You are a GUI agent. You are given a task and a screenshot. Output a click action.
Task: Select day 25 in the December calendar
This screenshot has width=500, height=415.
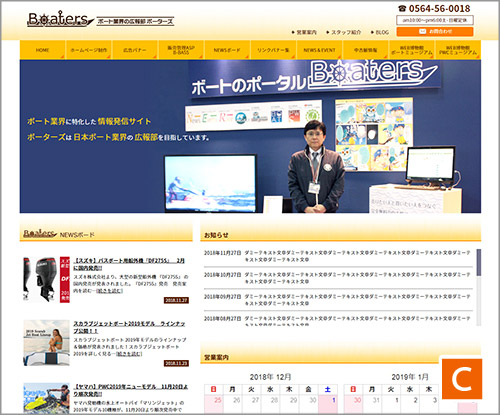tap(214, 404)
